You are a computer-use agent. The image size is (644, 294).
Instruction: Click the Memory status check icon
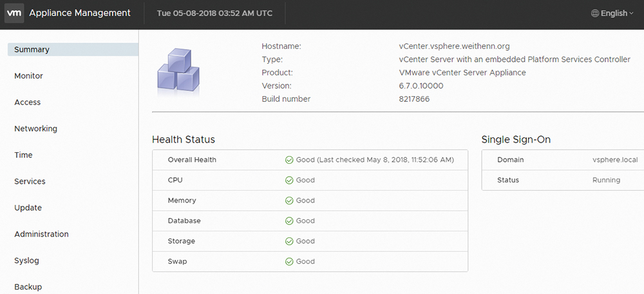click(289, 201)
